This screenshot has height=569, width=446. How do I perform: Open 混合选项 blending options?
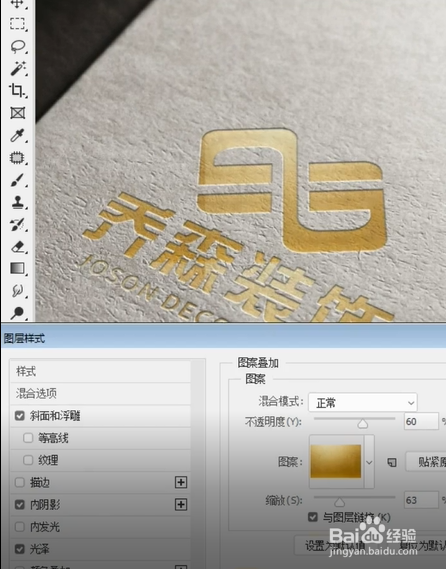(x=100, y=393)
